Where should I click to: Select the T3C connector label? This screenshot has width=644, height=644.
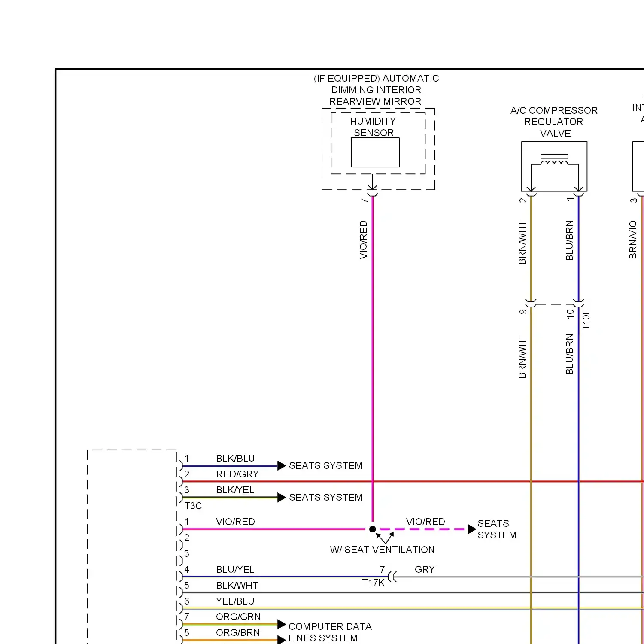click(193, 506)
